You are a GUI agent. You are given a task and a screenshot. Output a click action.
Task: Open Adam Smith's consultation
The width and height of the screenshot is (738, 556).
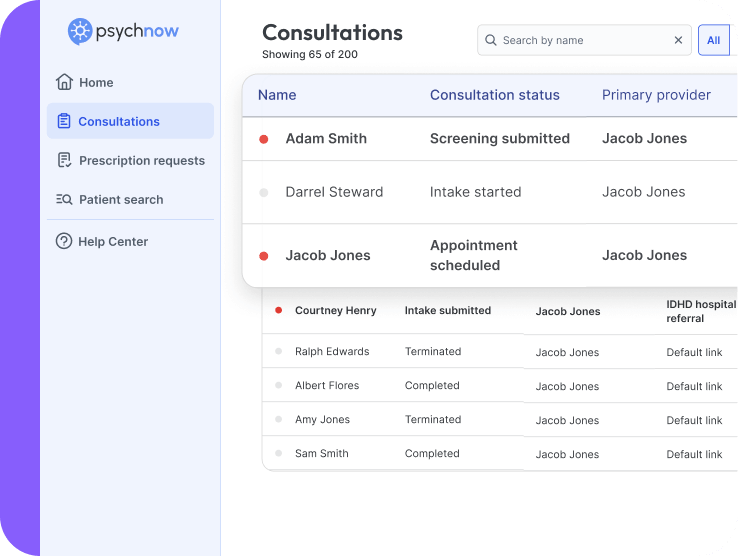click(x=326, y=138)
